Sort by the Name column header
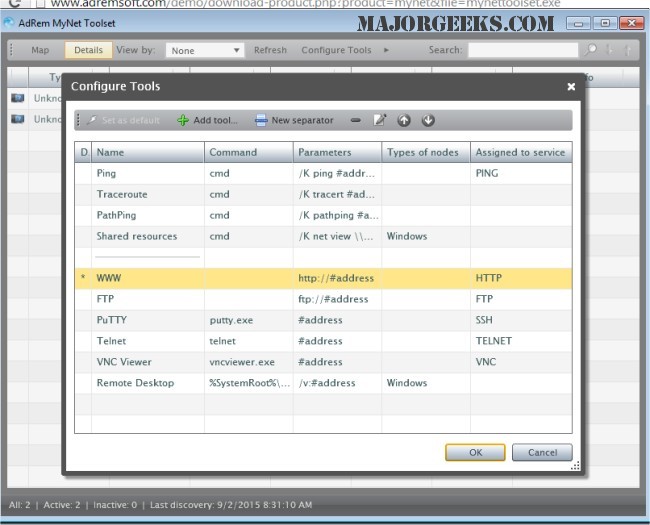 [x=148, y=152]
